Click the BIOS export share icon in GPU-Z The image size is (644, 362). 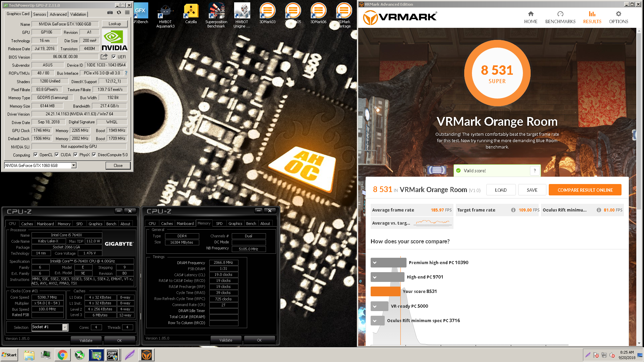pyautogui.click(x=104, y=57)
